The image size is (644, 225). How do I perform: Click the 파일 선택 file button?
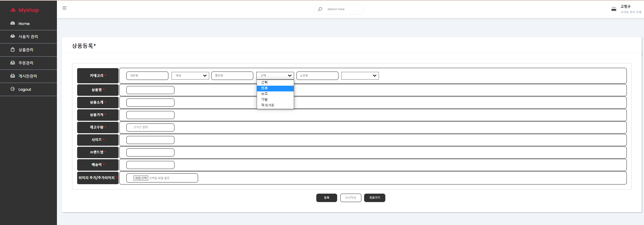click(x=141, y=178)
